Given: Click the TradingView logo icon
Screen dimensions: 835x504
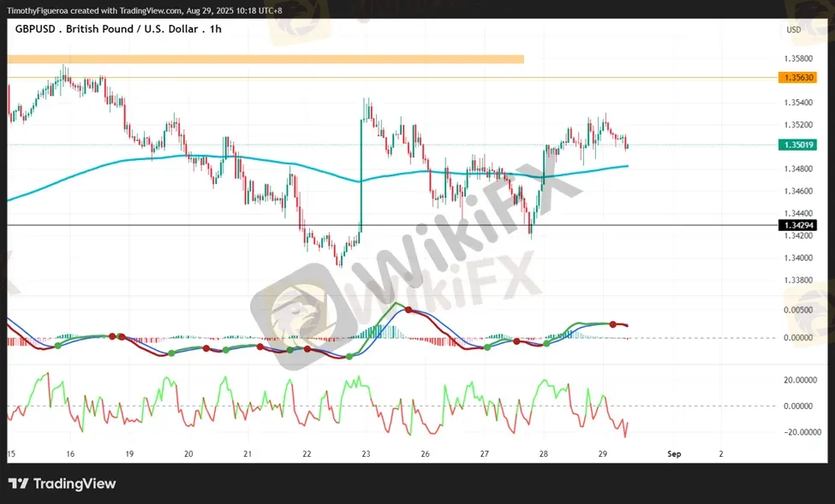Looking at the screenshot, I should coord(18,483).
